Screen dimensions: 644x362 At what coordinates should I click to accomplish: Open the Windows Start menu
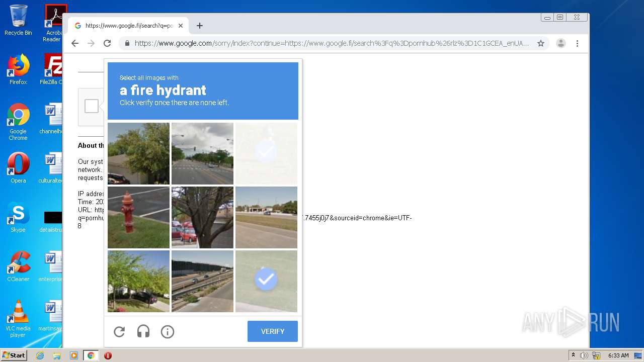click(x=14, y=355)
